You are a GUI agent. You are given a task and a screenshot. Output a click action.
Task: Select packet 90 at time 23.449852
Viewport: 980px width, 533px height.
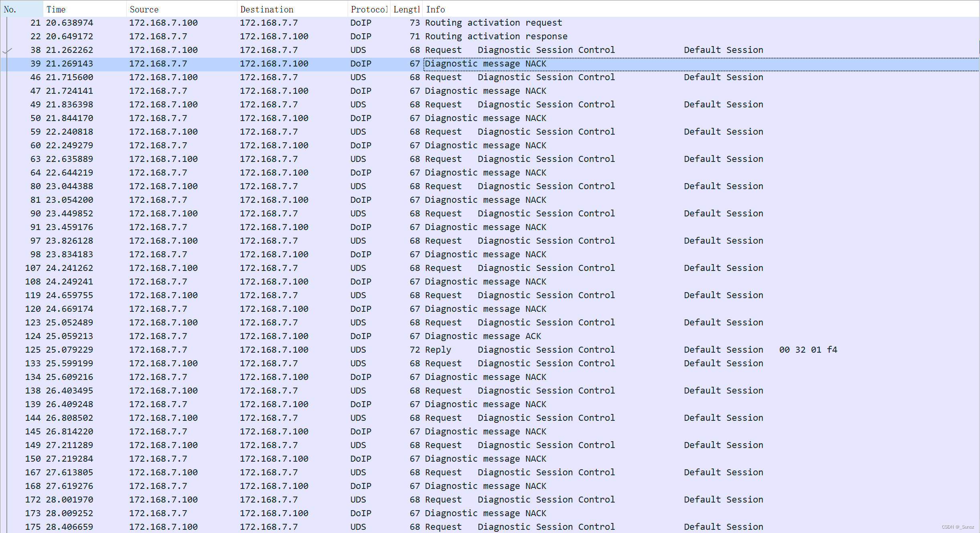point(69,214)
